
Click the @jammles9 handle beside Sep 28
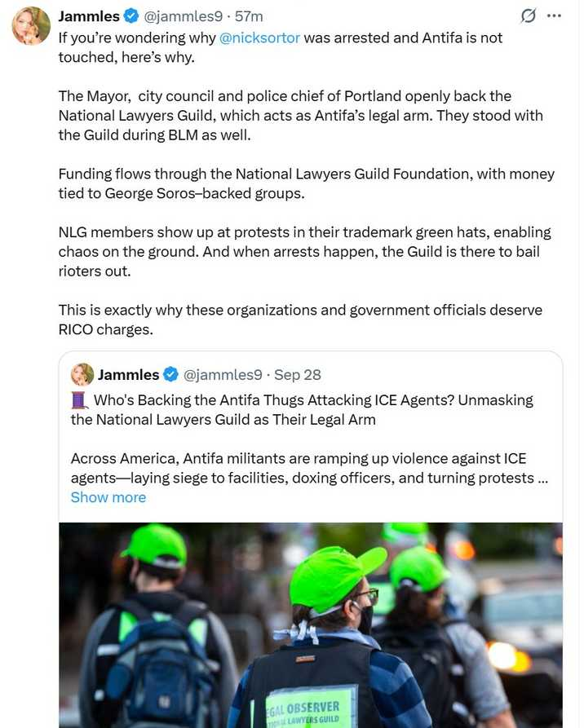point(223,375)
